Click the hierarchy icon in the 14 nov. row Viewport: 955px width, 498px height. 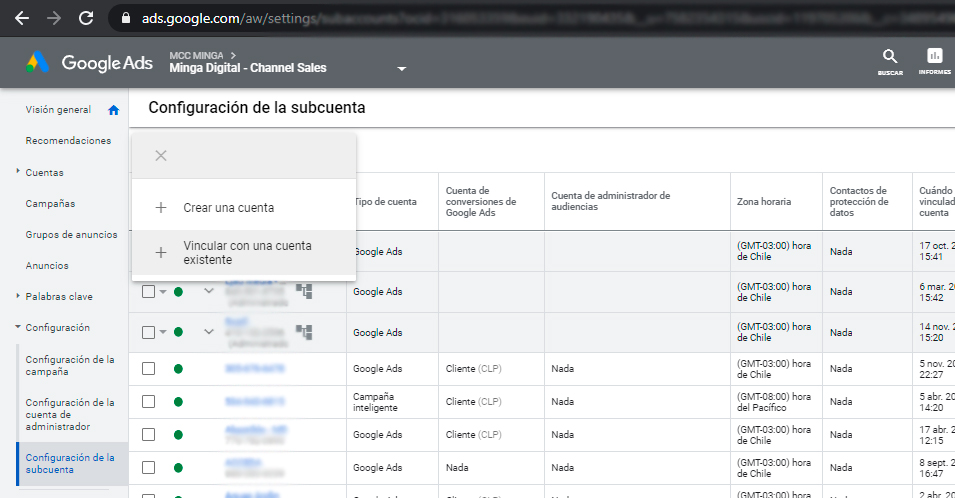[x=304, y=332]
